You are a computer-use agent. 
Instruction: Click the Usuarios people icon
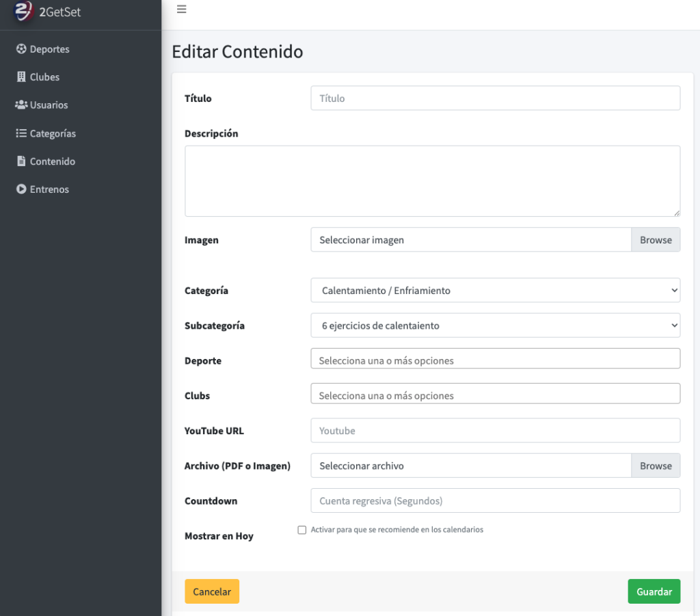(21, 105)
